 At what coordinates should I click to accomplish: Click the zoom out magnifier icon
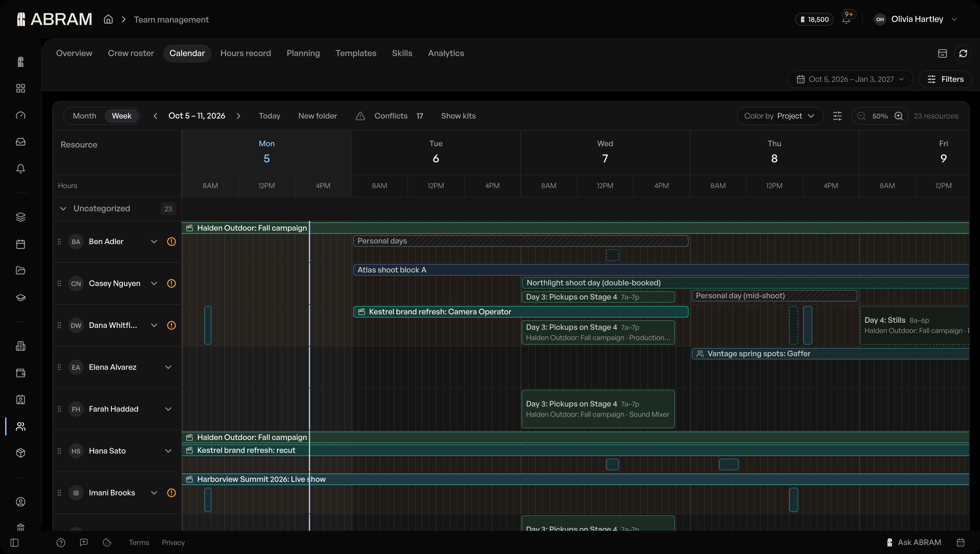pyautogui.click(x=861, y=116)
